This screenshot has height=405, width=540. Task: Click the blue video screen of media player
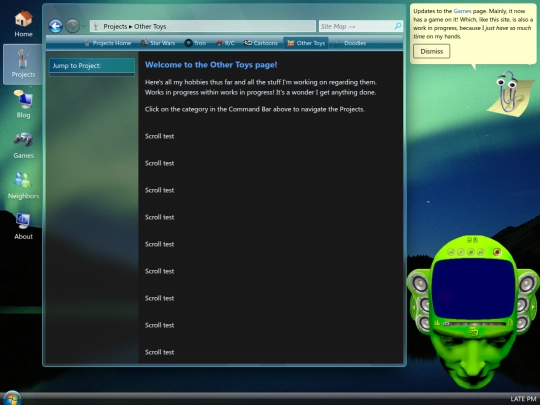click(x=474, y=289)
